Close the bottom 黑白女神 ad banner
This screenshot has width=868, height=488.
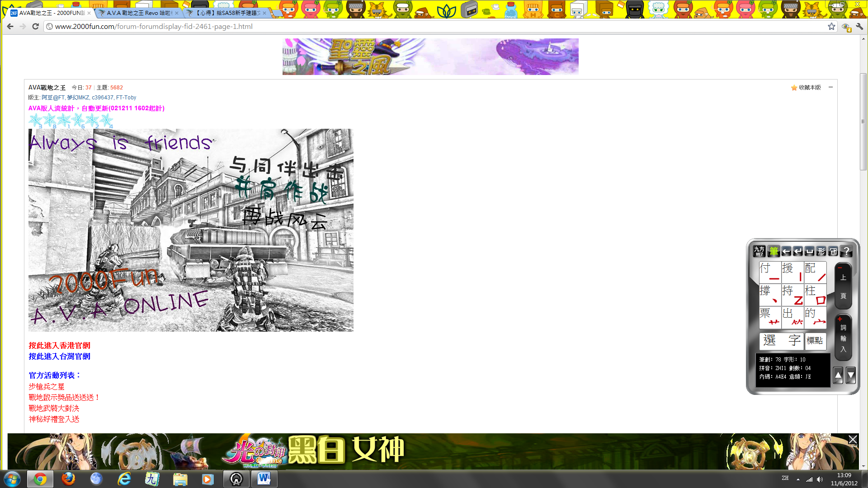853,440
